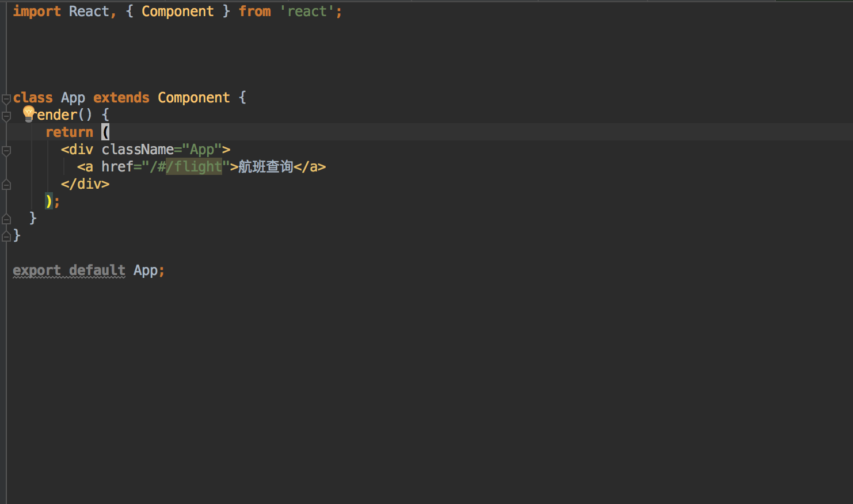Click the highlighted closing parenthesis before semicolon
Image resolution: width=853 pixels, height=504 pixels.
[x=48, y=201]
